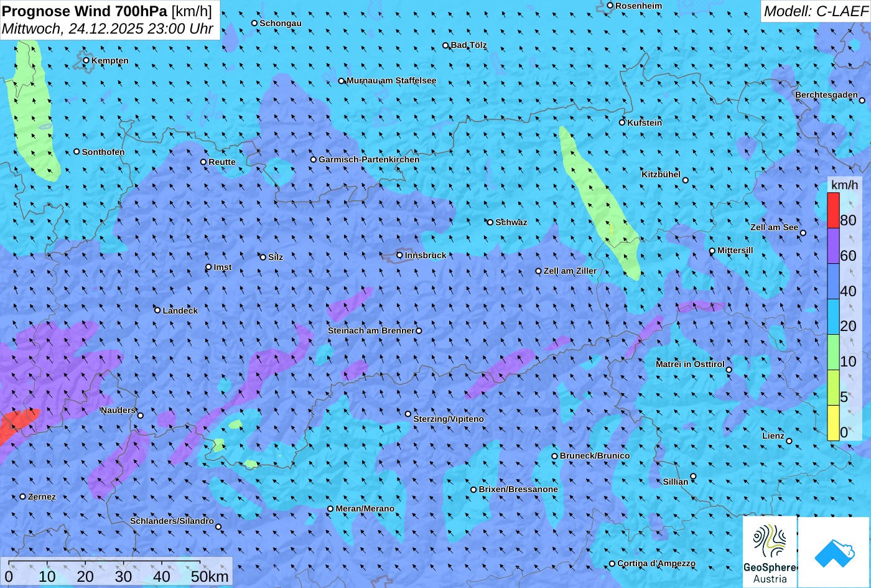Click the lime legend color segment
This screenshot has height=588, width=871.
tap(833, 388)
